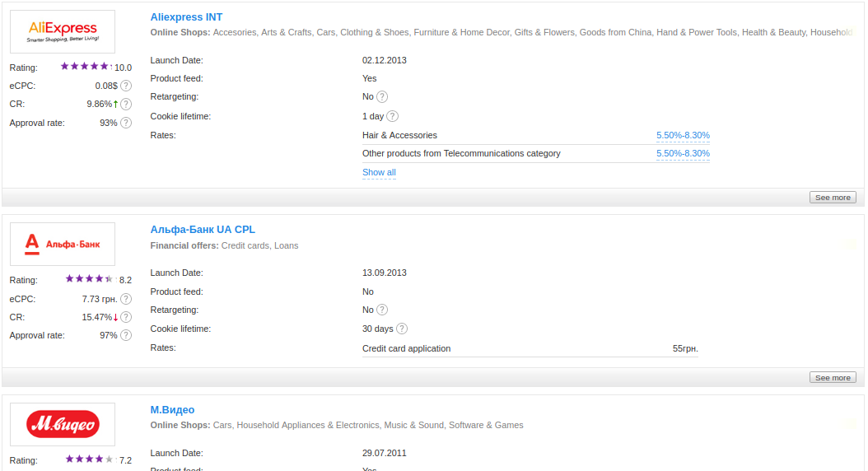Select Other products from Telecommunications category text
The height and width of the screenshot is (471, 868).
[x=461, y=153]
